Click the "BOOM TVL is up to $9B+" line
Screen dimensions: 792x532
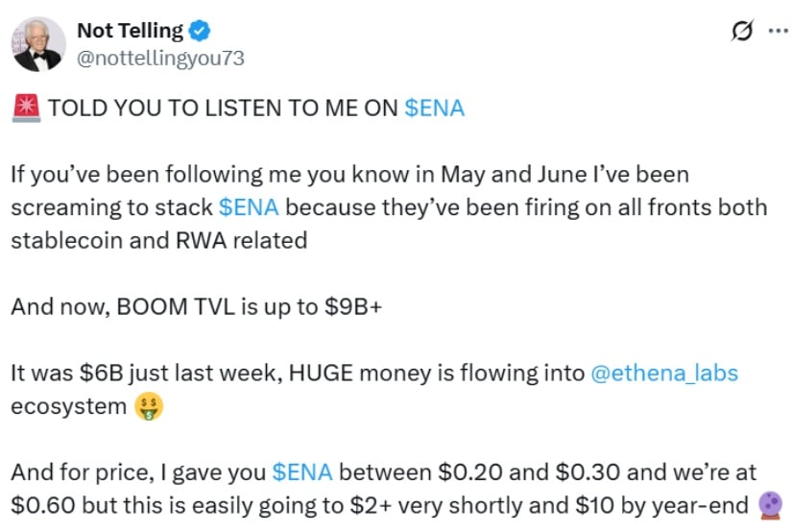(250, 306)
